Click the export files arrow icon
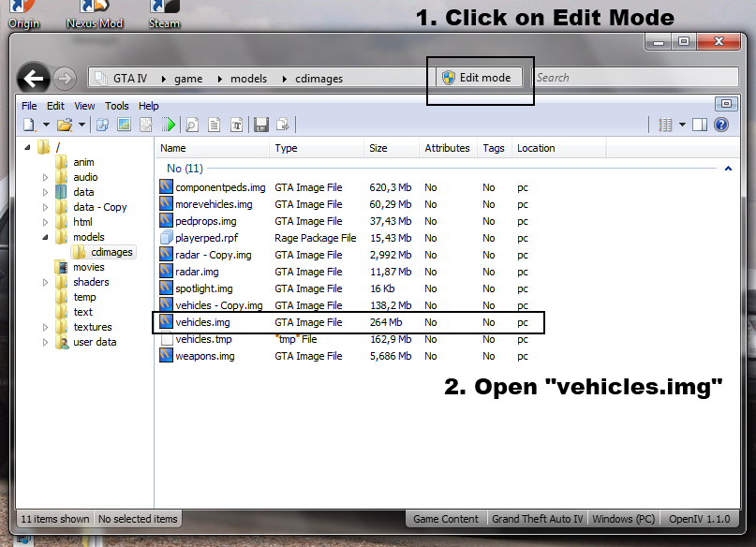Image resolution: width=756 pixels, height=547 pixels. click(283, 125)
